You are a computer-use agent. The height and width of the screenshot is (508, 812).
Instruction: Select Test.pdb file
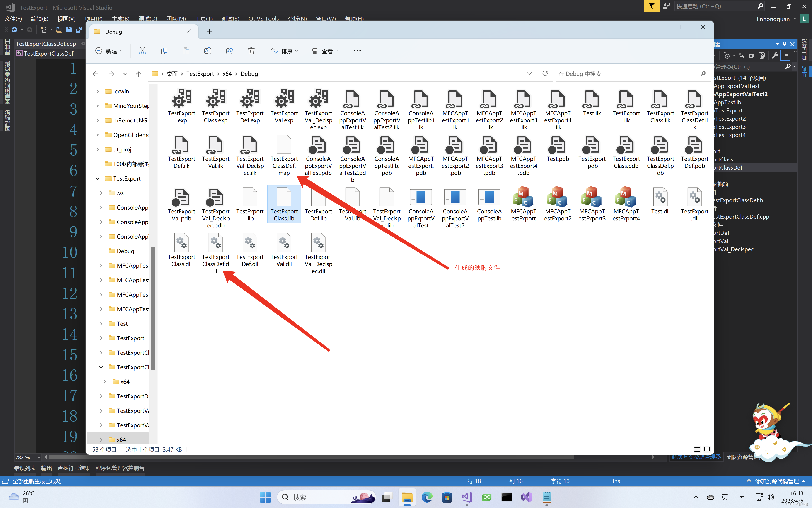(558, 149)
